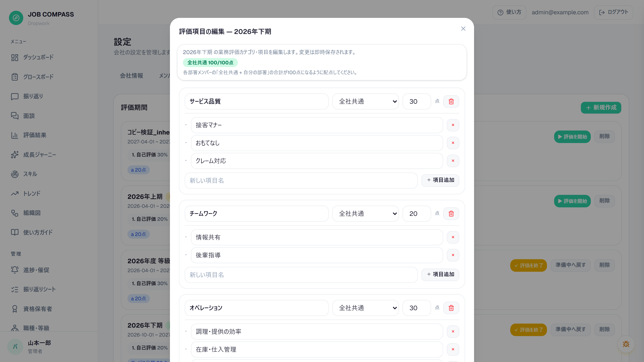Click the 20 points field for チームワーク

point(417,214)
